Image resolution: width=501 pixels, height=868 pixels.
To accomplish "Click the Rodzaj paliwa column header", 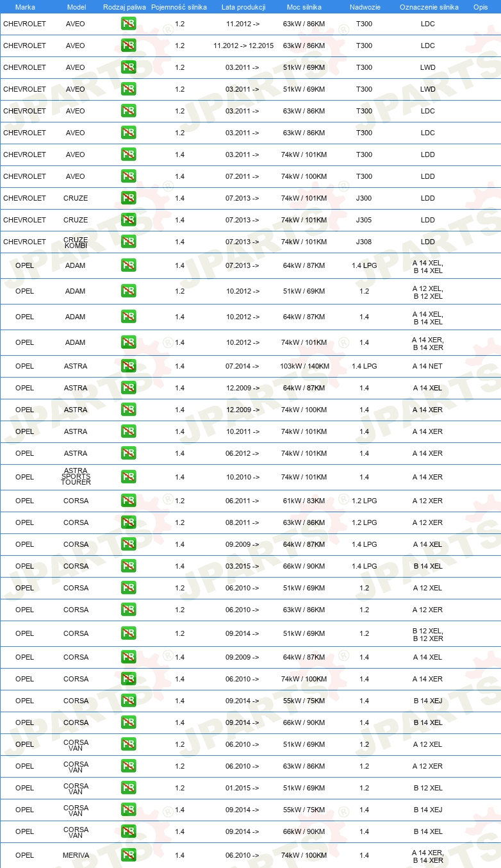I will (124, 6).
